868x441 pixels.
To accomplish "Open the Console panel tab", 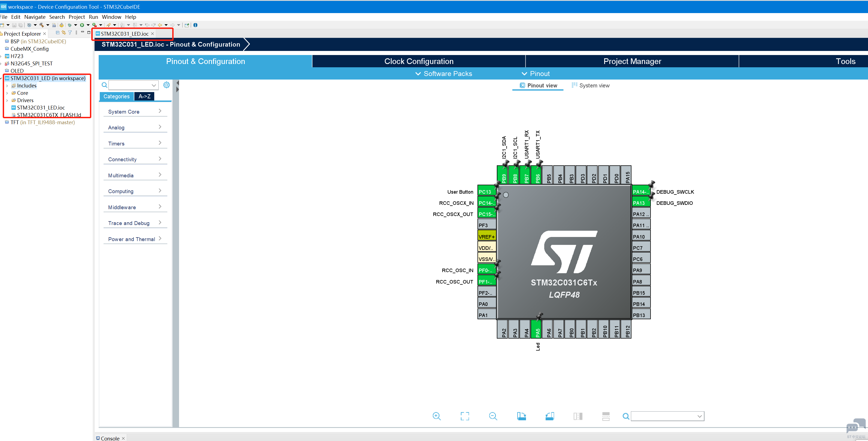I will click(x=110, y=438).
